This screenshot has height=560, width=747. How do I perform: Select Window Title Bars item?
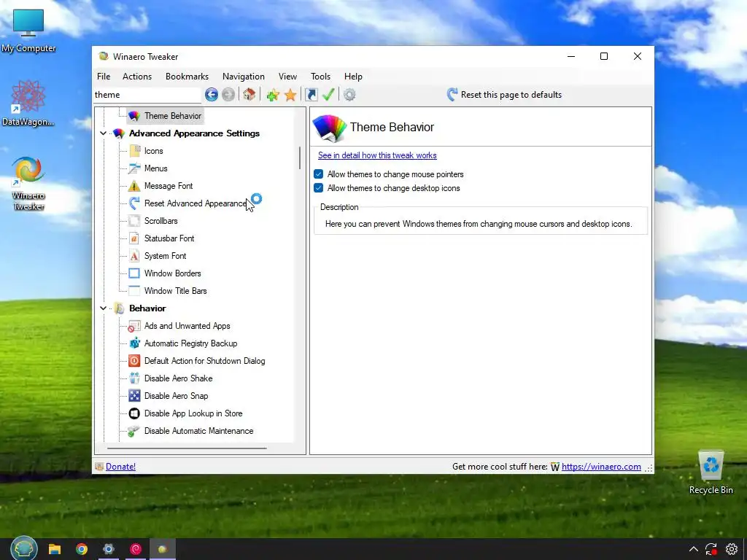175,291
